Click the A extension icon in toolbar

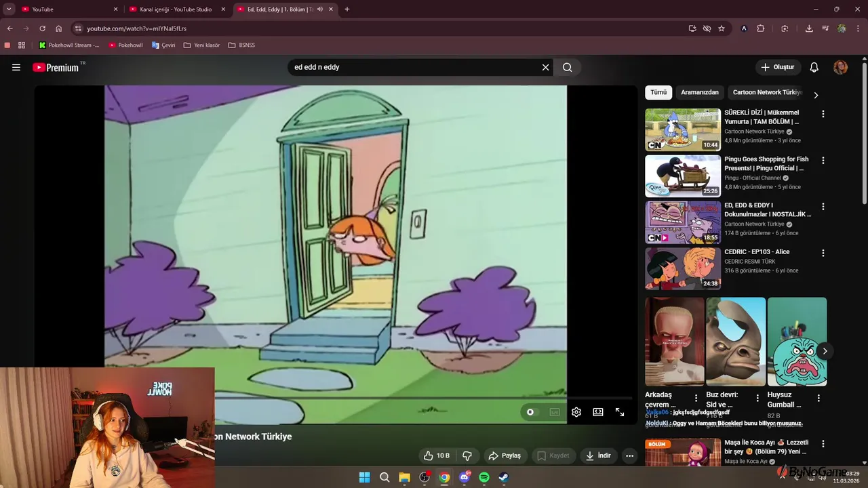coord(744,28)
